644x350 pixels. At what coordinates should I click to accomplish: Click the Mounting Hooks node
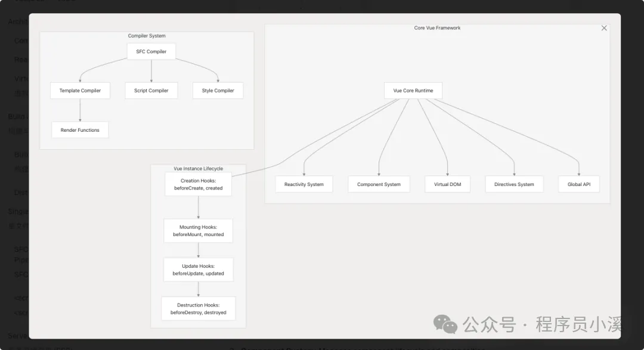point(199,231)
